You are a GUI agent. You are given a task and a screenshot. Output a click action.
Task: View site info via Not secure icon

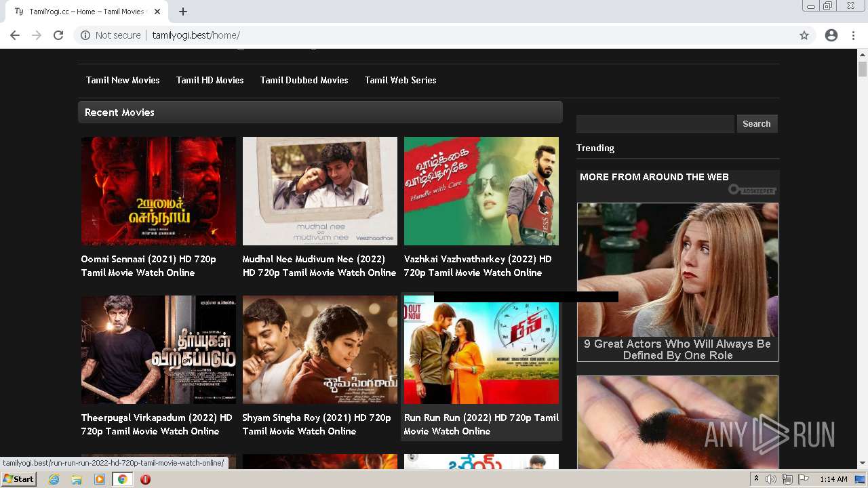pos(85,35)
